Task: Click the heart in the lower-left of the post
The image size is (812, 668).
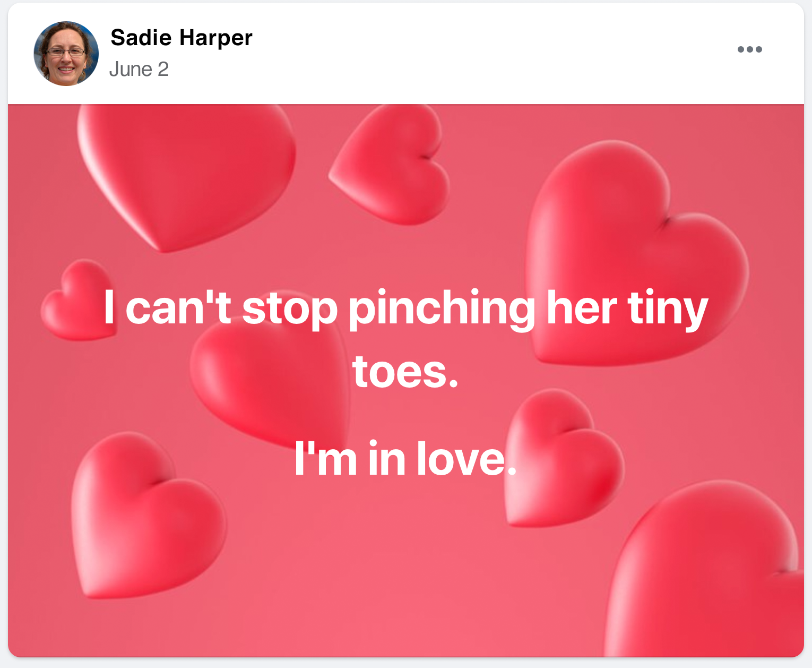Action: 143,520
